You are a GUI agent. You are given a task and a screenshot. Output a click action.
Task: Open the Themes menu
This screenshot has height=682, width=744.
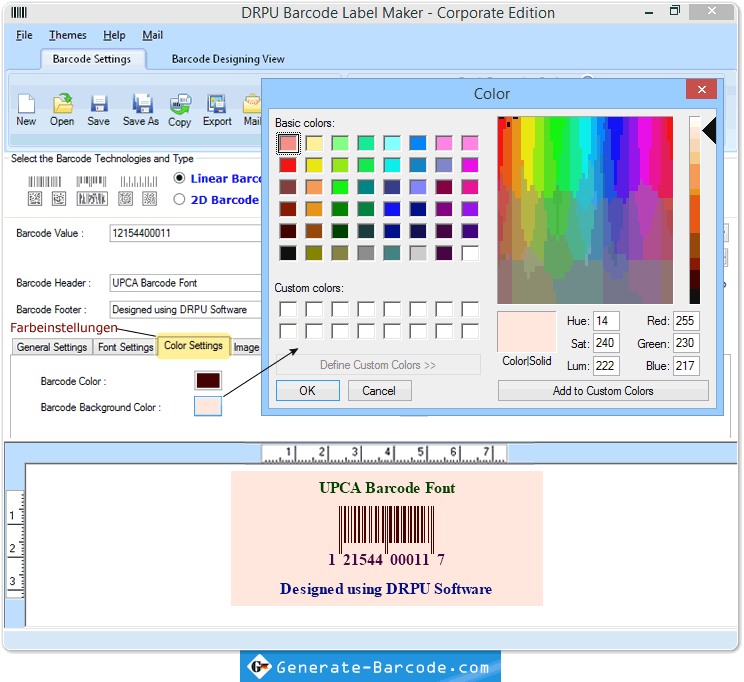click(68, 35)
